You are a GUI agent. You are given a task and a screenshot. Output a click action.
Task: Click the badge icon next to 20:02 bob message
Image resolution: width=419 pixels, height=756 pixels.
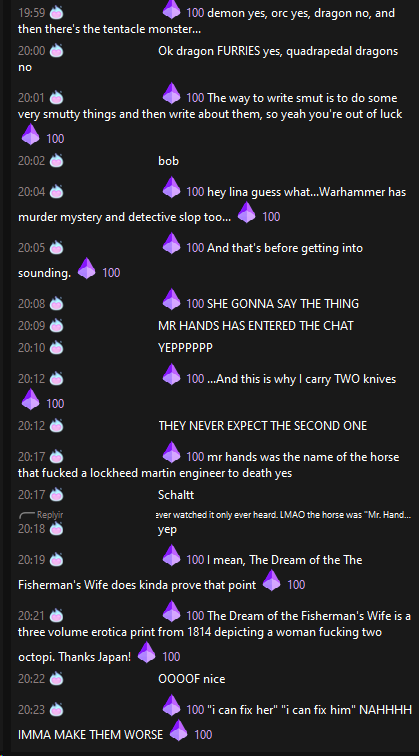coord(56,161)
